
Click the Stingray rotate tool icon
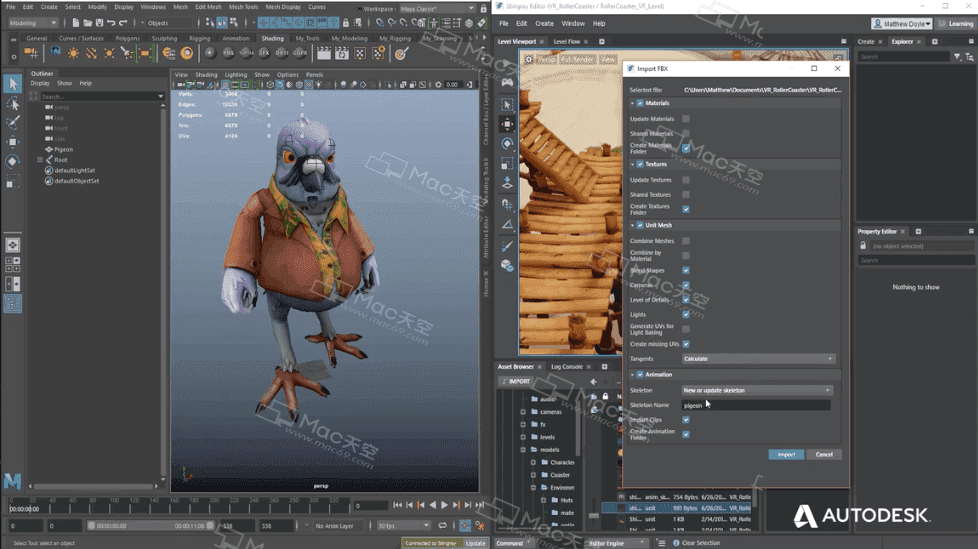[507, 143]
